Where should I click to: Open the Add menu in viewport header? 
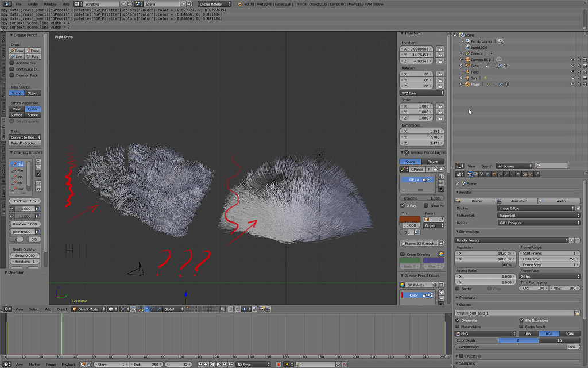coord(48,309)
